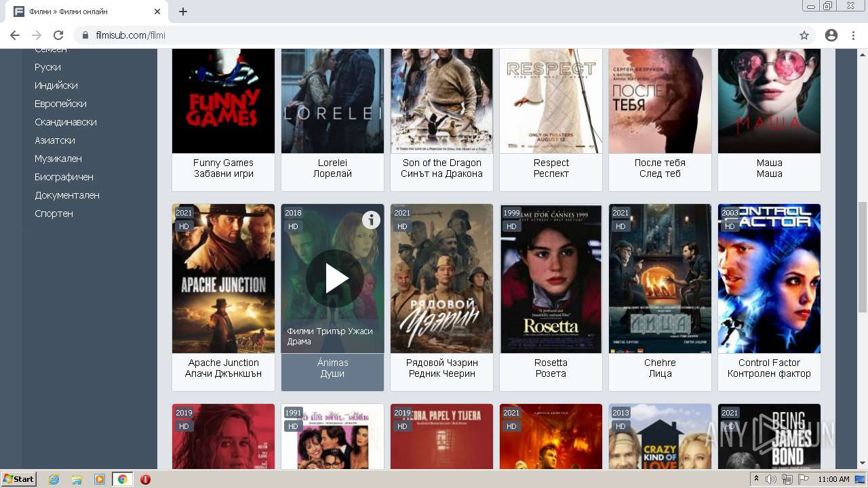Open the network icon in system tray
The image size is (868, 488).
787,479
